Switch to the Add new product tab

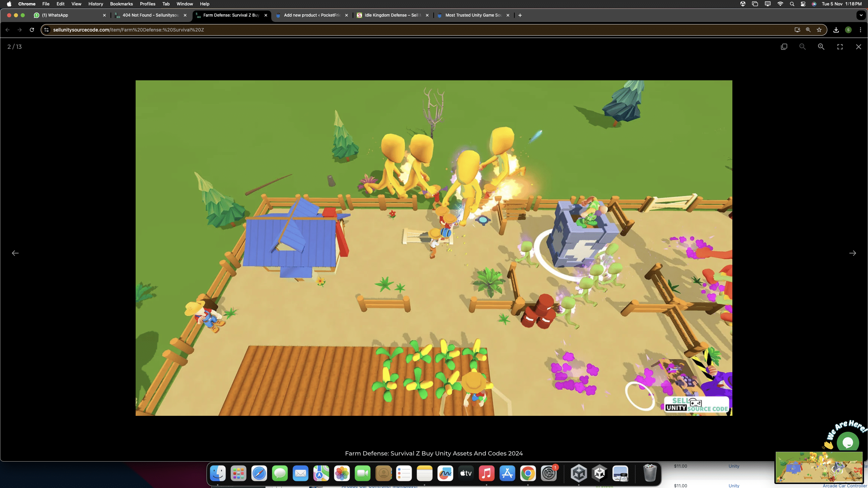point(312,15)
